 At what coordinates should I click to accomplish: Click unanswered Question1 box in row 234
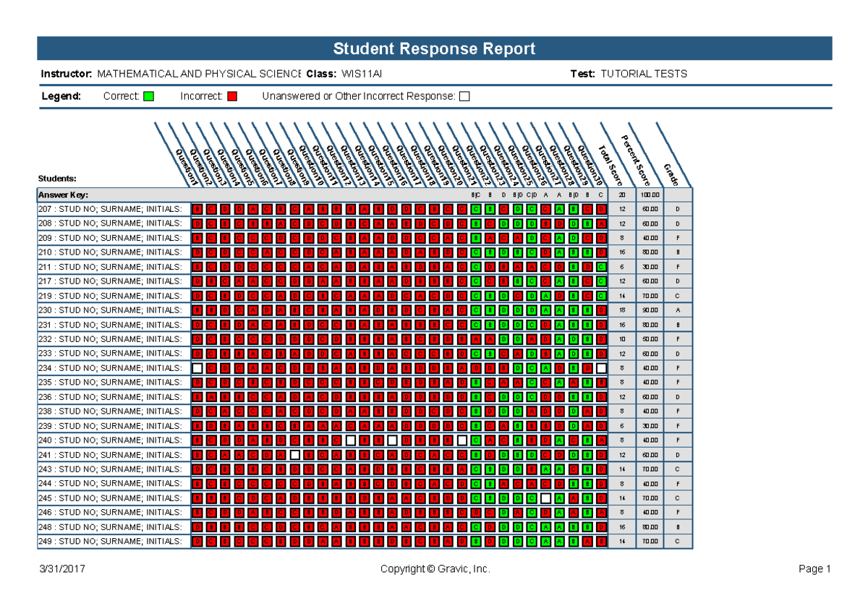tap(197, 368)
